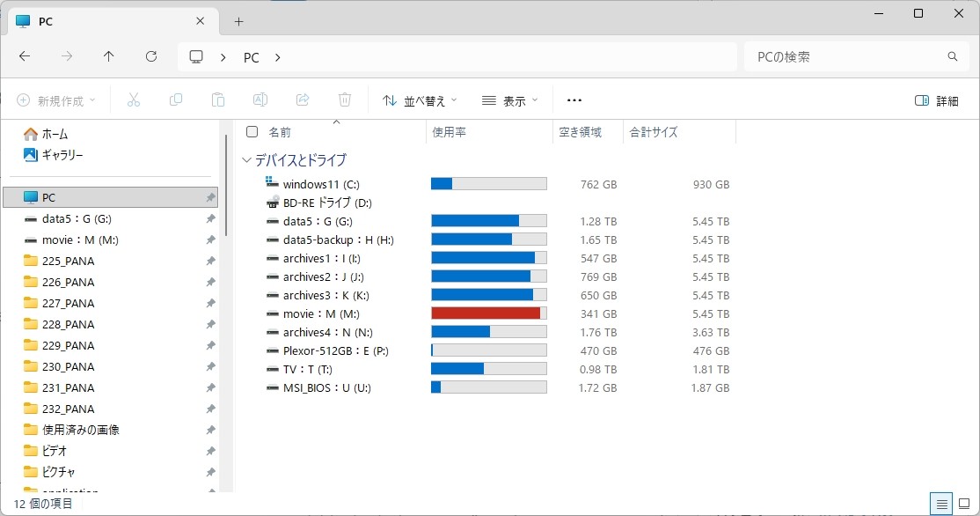This screenshot has height=516, width=980.
Task: Collapse the デバイスとドライブ group
Action: (246, 160)
